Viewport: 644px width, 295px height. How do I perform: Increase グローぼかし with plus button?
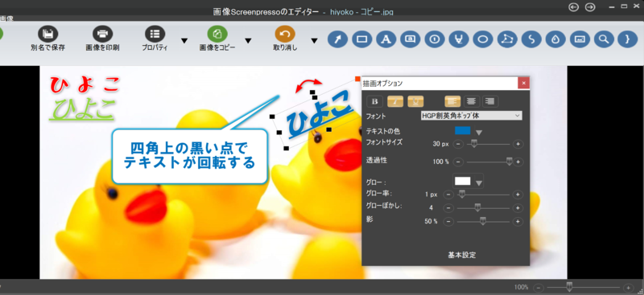pos(518,208)
